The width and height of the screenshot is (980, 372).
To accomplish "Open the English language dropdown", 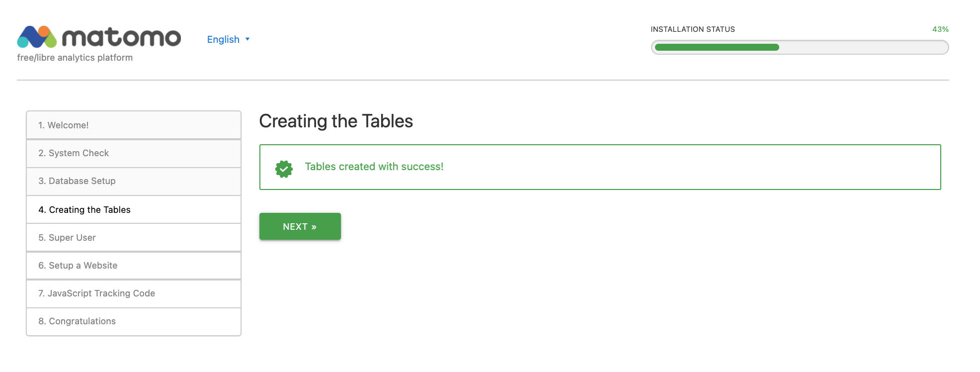I will coord(223,39).
